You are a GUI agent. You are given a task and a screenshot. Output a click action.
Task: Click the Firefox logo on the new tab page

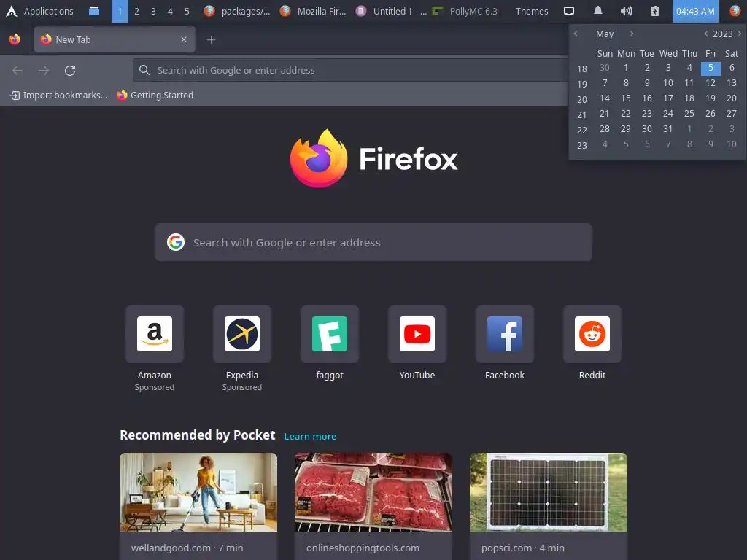(373, 158)
